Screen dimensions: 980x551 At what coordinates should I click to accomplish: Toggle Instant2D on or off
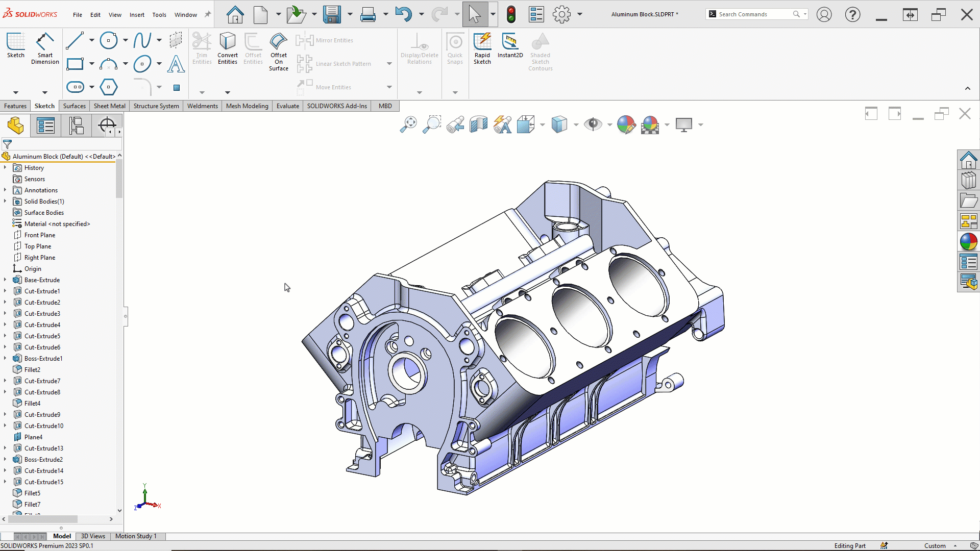point(510,46)
